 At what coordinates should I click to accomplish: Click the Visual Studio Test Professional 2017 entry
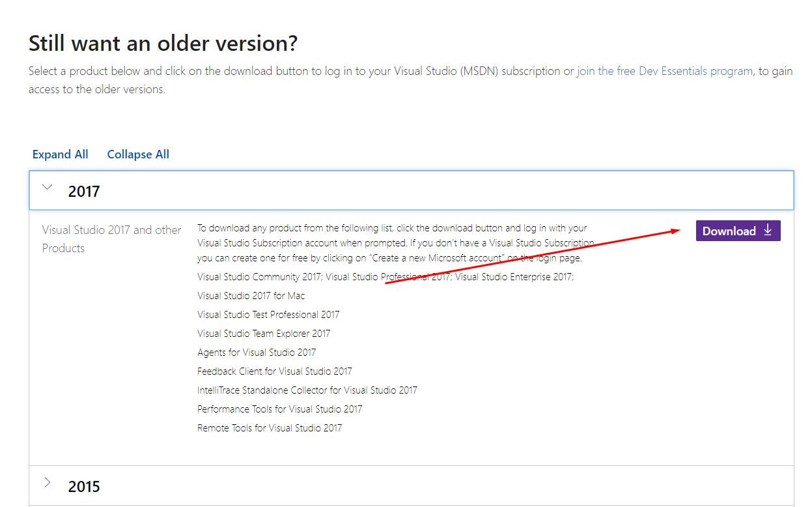(x=268, y=315)
